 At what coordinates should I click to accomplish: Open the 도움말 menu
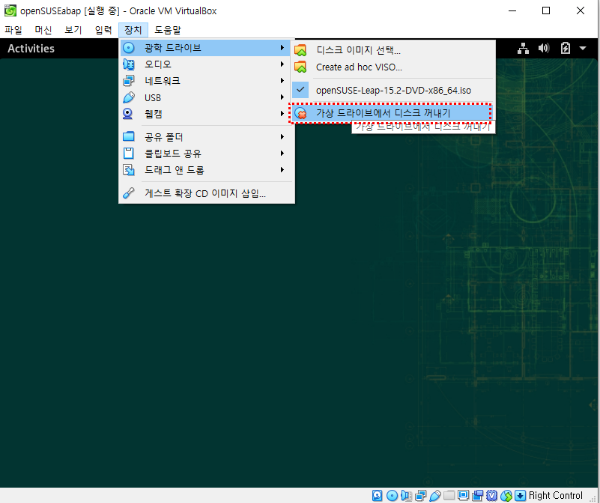pyautogui.click(x=167, y=30)
